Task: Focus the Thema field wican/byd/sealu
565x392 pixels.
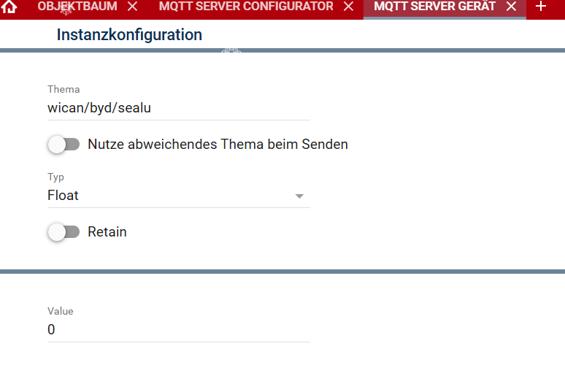Action: [x=179, y=108]
